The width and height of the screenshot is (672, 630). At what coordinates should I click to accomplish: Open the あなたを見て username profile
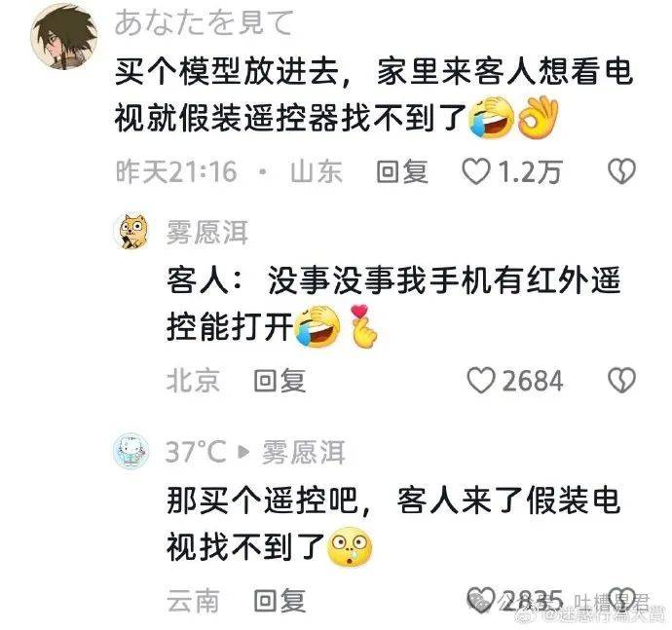204,22
